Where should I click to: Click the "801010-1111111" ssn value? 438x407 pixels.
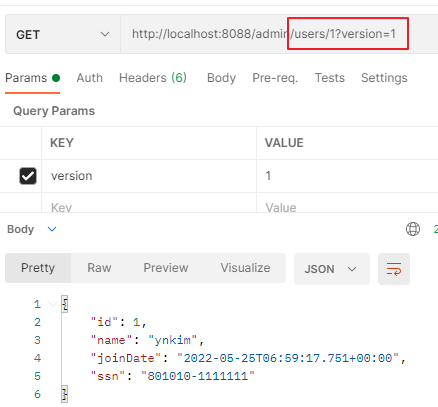(198, 376)
